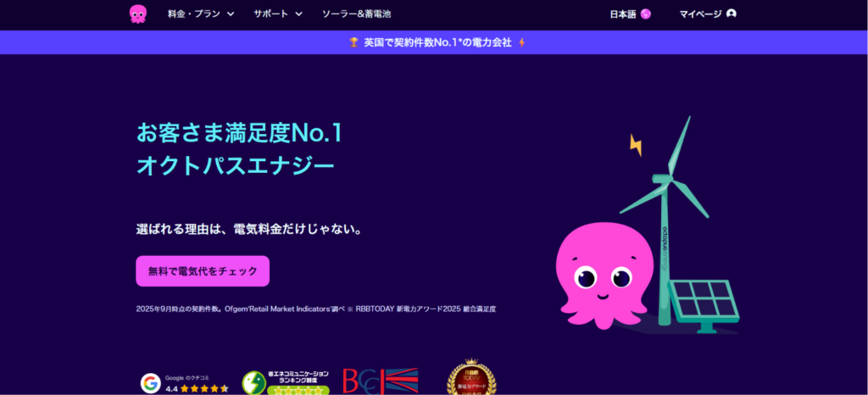
Task: Click the 4.4 Google star rating
Action: pyautogui.click(x=197, y=389)
